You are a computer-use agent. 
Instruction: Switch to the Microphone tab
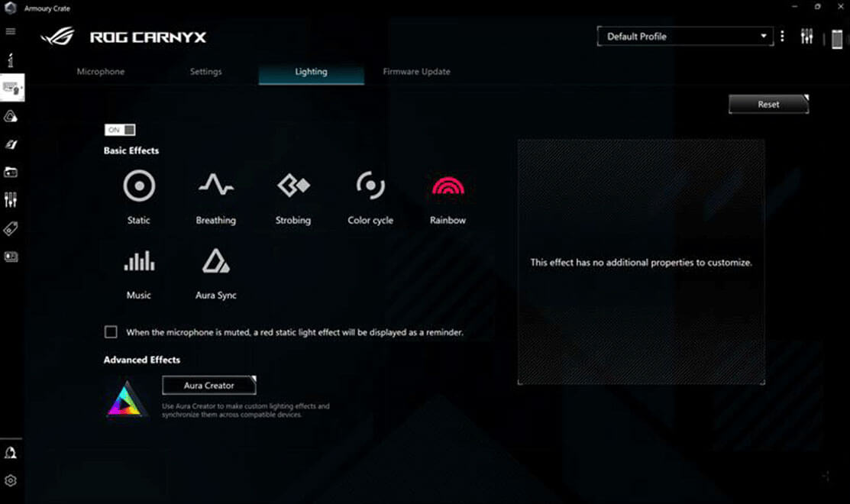point(100,72)
